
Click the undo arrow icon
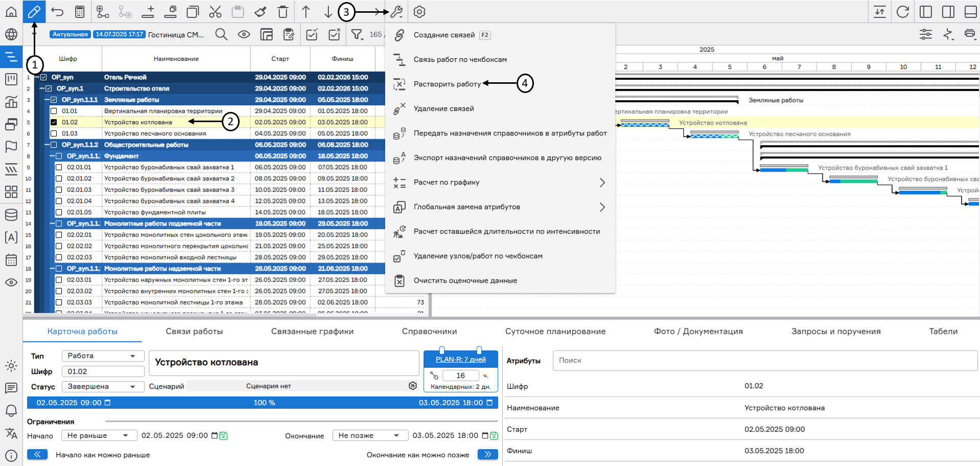[57, 12]
